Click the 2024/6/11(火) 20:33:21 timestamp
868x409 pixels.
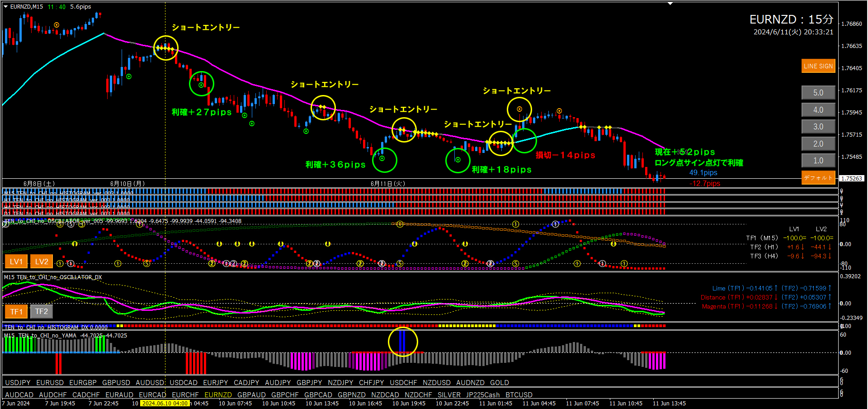click(793, 32)
